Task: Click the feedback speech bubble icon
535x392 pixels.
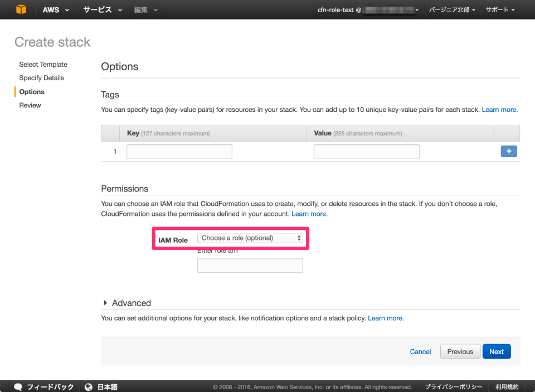Action: 18,386
